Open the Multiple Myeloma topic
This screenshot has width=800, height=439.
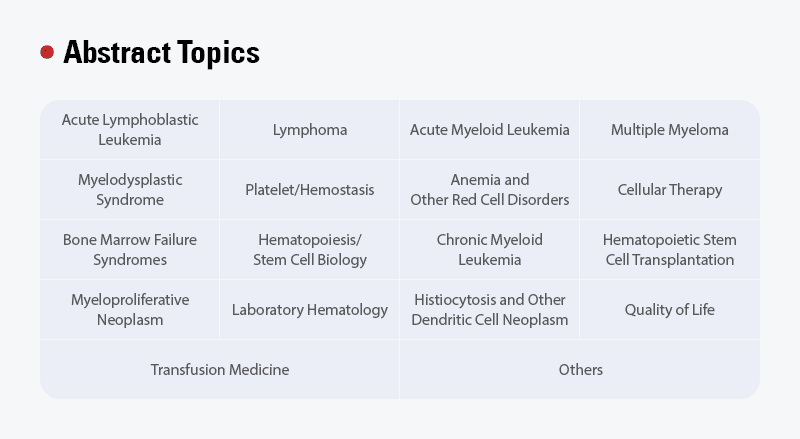pyautogui.click(x=670, y=130)
